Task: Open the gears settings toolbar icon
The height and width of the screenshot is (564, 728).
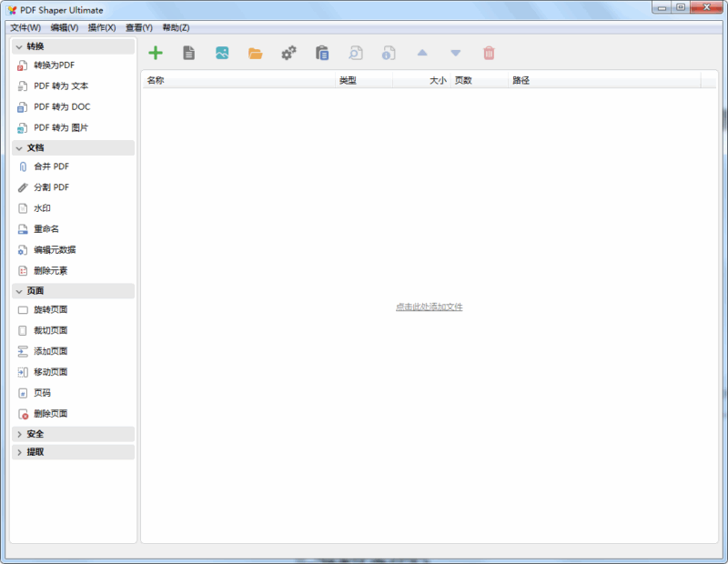Action: pos(288,53)
